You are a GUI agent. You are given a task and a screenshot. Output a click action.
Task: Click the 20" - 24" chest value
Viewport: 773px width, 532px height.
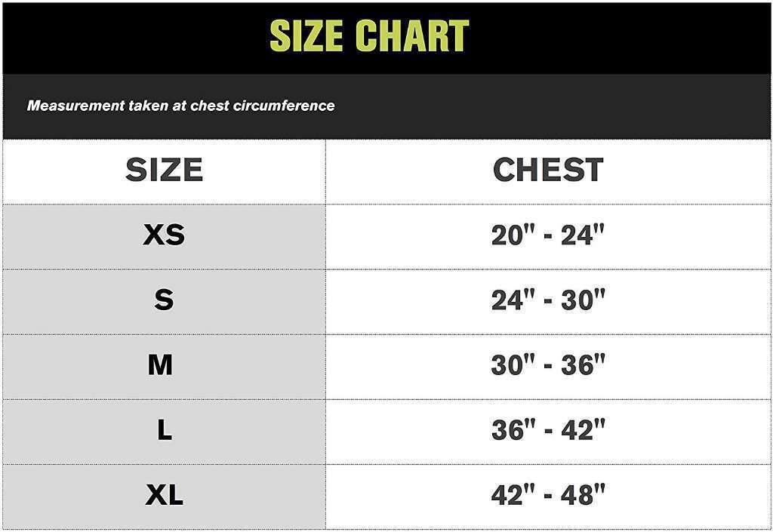tap(548, 235)
